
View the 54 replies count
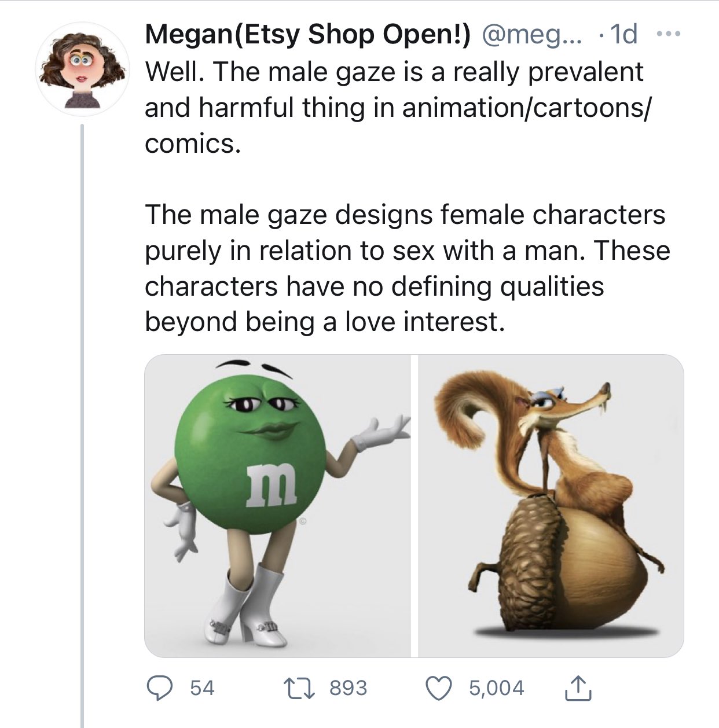[202, 688]
